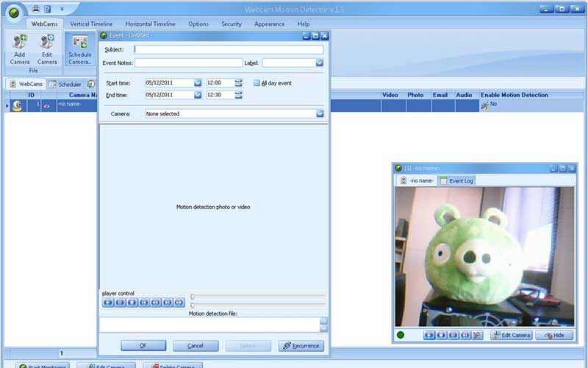Click the Enable Motion Detection column header
Image resolution: width=588 pixels, height=368 pixels.
click(514, 95)
